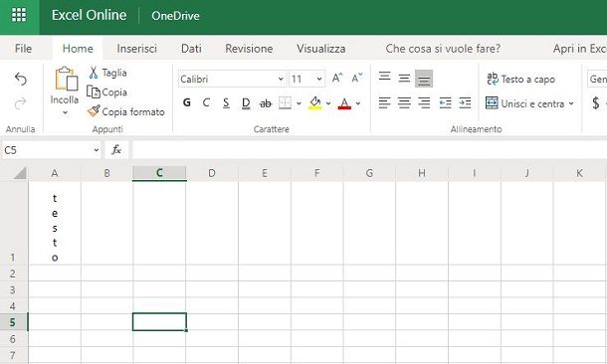This screenshot has width=607, height=364.
Task: Click Che cosa si vuole fare search
Action: tap(443, 49)
